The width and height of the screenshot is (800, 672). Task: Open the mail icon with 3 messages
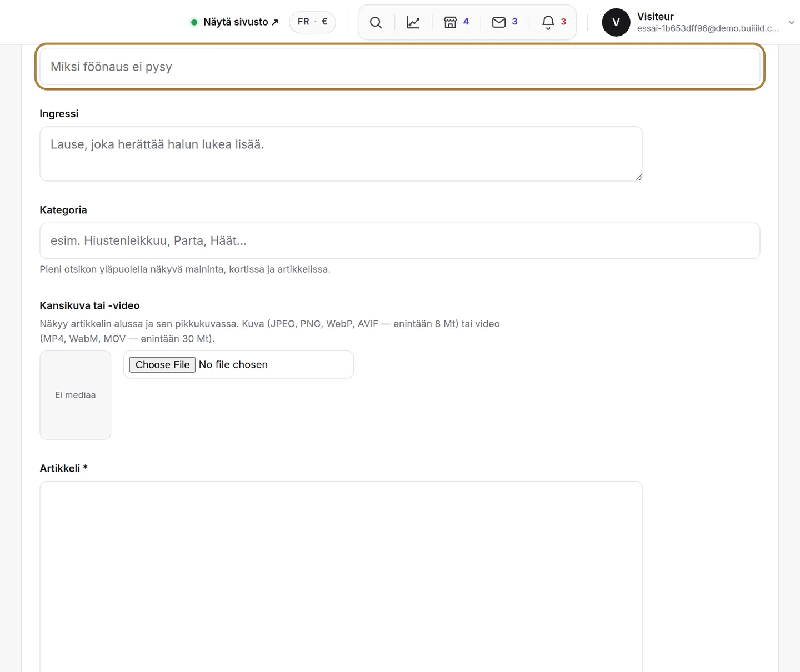pos(504,22)
